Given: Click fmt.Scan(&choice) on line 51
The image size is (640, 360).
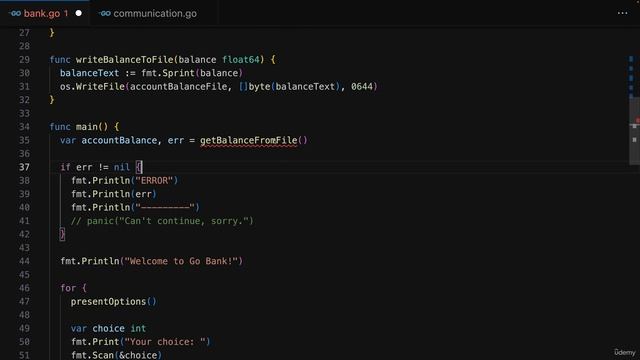Looking at the screenshot, I should click(116, 355).
